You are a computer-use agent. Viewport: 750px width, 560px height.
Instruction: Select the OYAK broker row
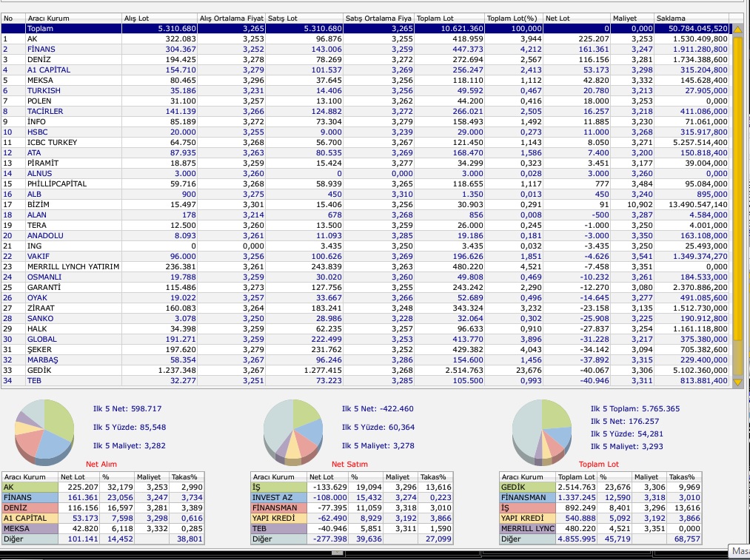[366, 298]
